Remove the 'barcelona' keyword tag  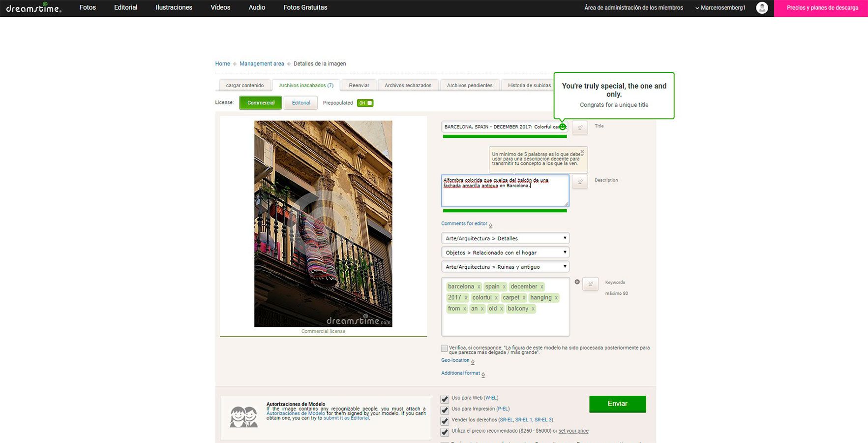[x=479, y=287]
